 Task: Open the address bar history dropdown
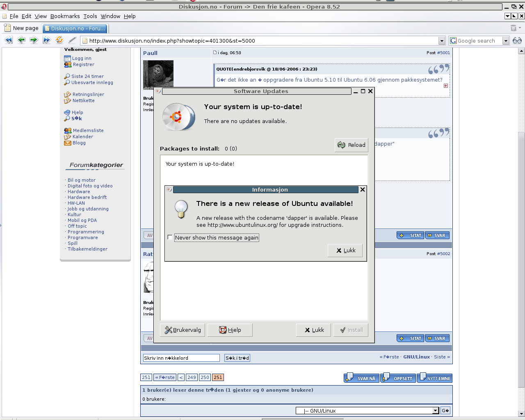coord(442,41)
